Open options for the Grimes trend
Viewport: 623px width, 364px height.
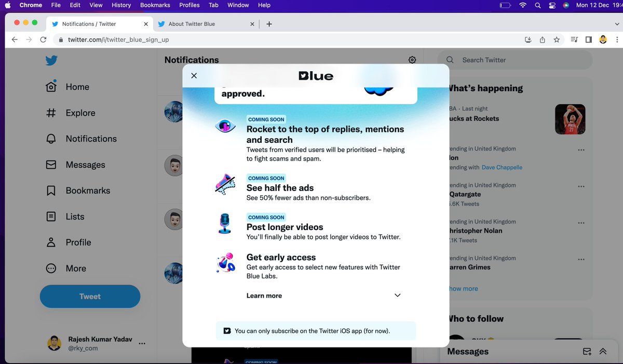click(x=581, y=259)
